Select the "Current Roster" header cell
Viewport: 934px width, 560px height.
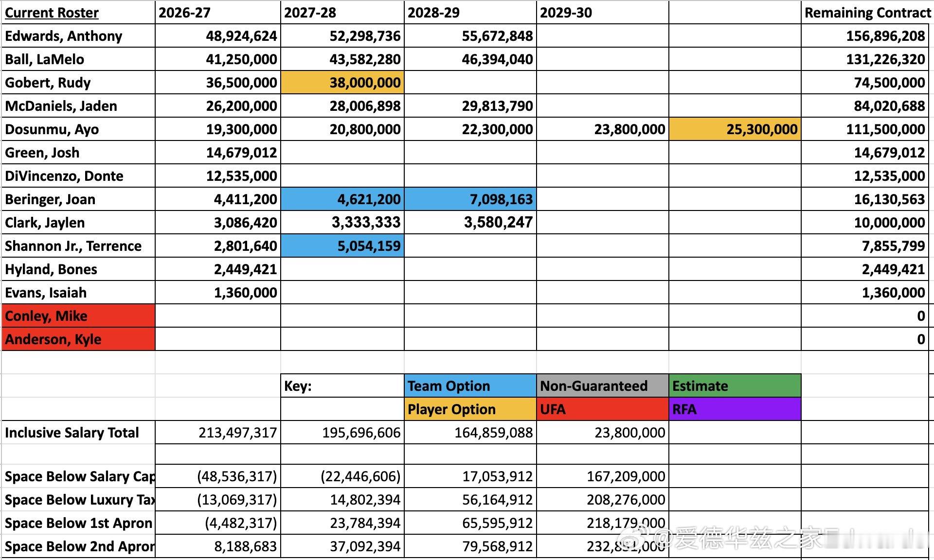pyautogui.click(x=78, y=12)
